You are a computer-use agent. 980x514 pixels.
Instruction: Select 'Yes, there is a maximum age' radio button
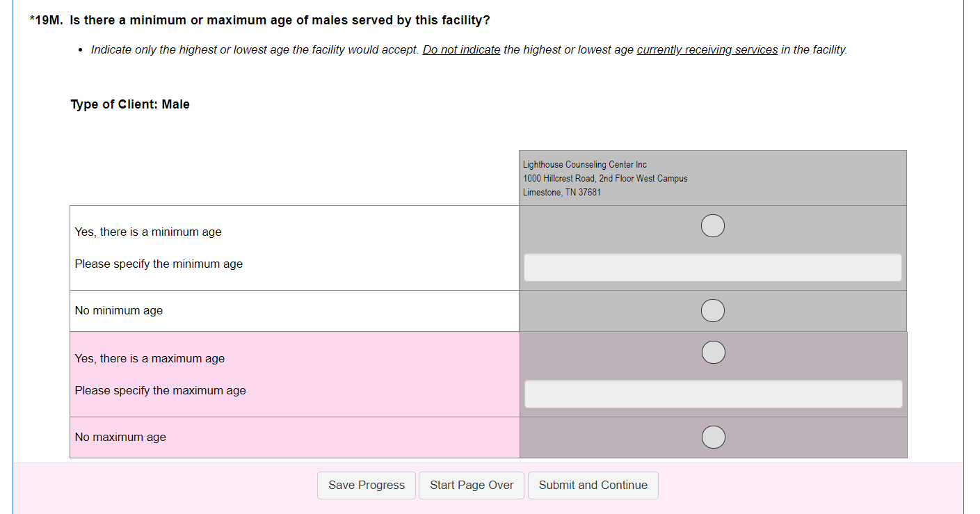(x=713, y=353)
